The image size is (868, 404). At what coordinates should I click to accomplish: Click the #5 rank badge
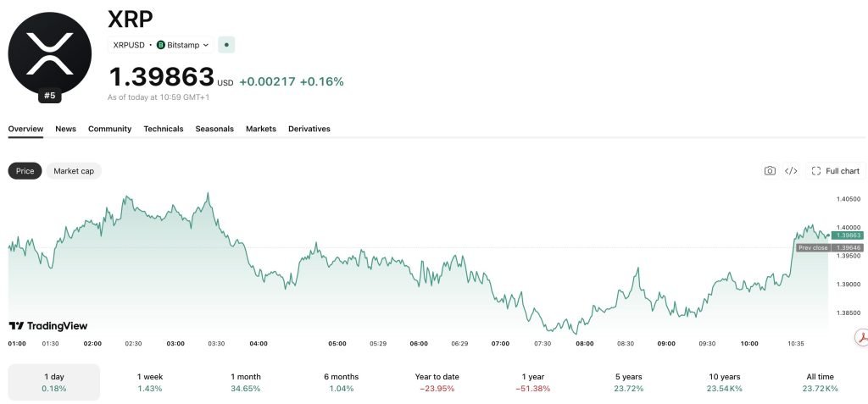tap(50, 96)
